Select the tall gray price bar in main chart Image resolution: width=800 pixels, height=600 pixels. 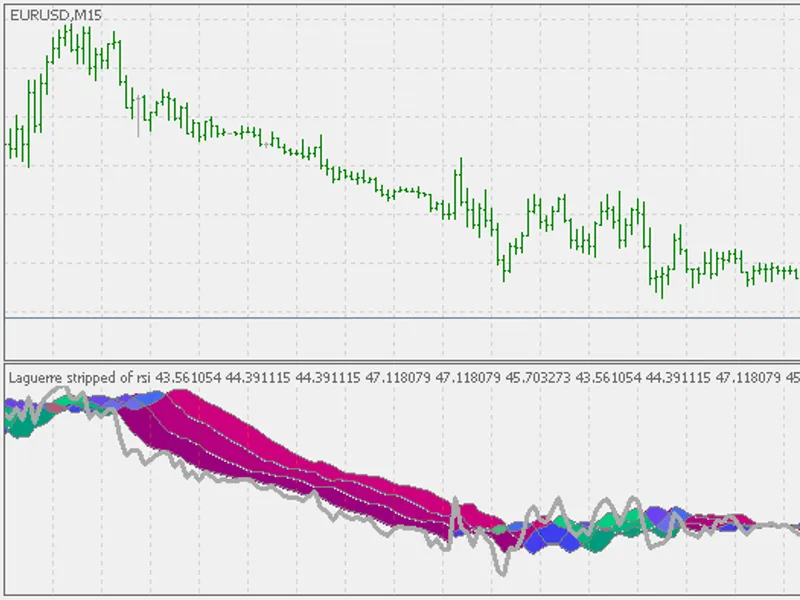click(x=138, y=116)
